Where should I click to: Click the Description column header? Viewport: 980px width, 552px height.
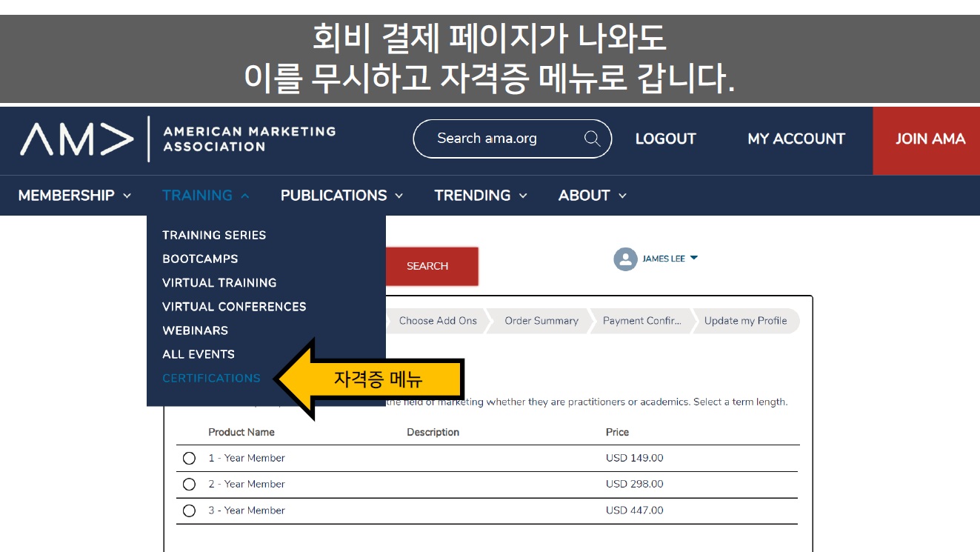click(x=433, y=432)
